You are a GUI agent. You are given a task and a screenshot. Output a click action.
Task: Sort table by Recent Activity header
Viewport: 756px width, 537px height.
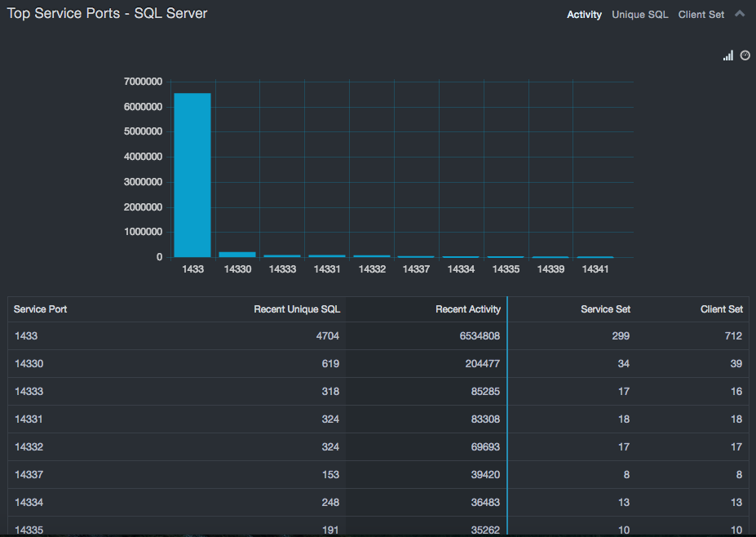[467, 309]
